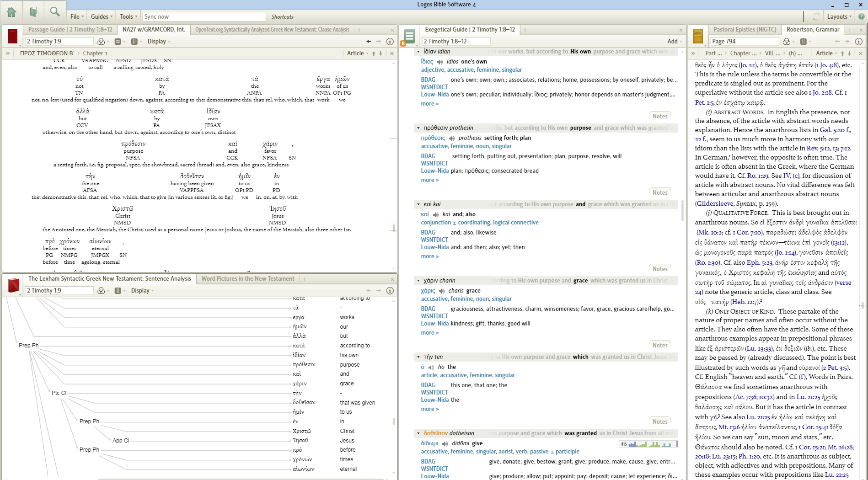
Task: Open the Home page icon
Action: (x=11, y=12)
